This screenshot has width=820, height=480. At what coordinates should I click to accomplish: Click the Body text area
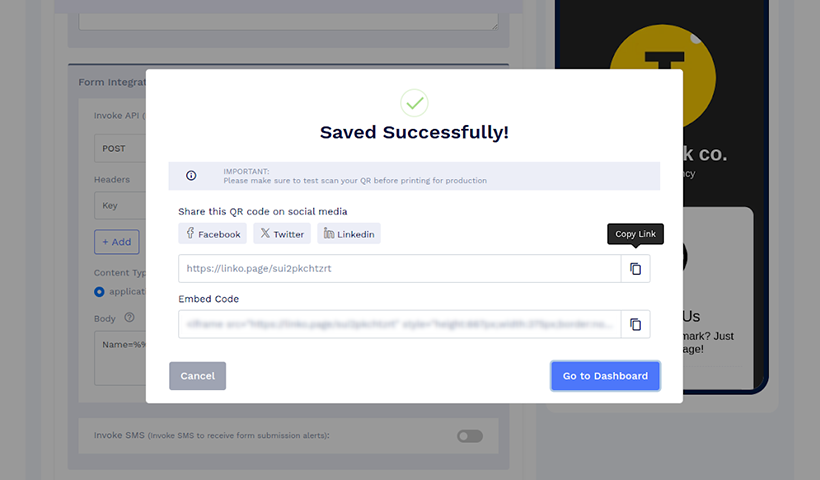tap(120, 358)
